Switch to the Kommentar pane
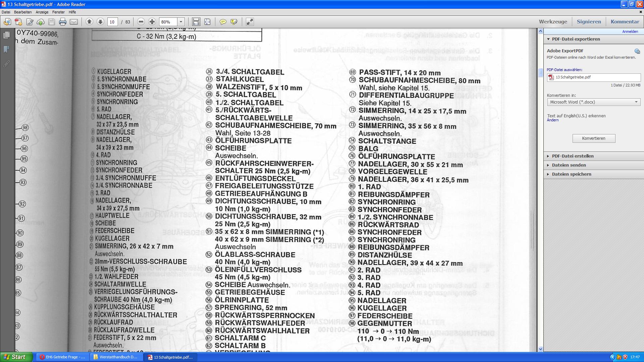This screenshot has height=362, width=644. click(x=625, y=22)
